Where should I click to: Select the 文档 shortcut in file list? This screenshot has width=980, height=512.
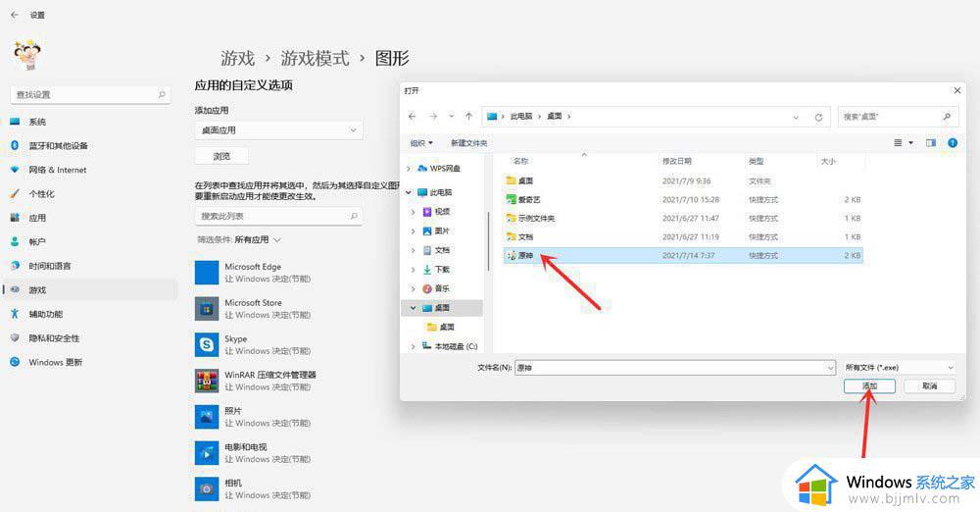(x=684, y=236)
